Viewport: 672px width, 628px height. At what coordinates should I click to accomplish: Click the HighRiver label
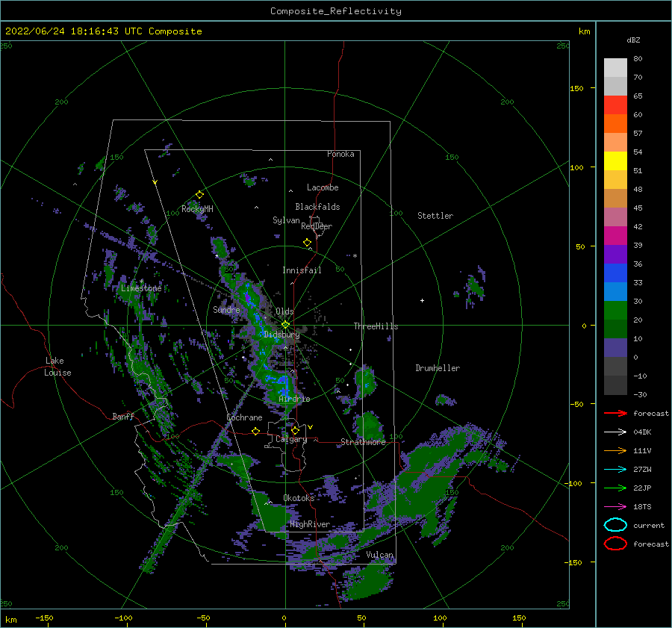tap(309, 524)
